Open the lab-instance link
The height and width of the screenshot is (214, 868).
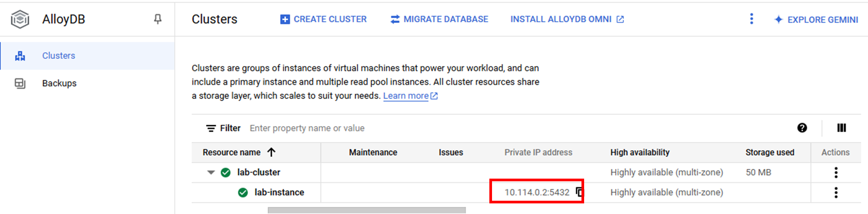(279, 192)
